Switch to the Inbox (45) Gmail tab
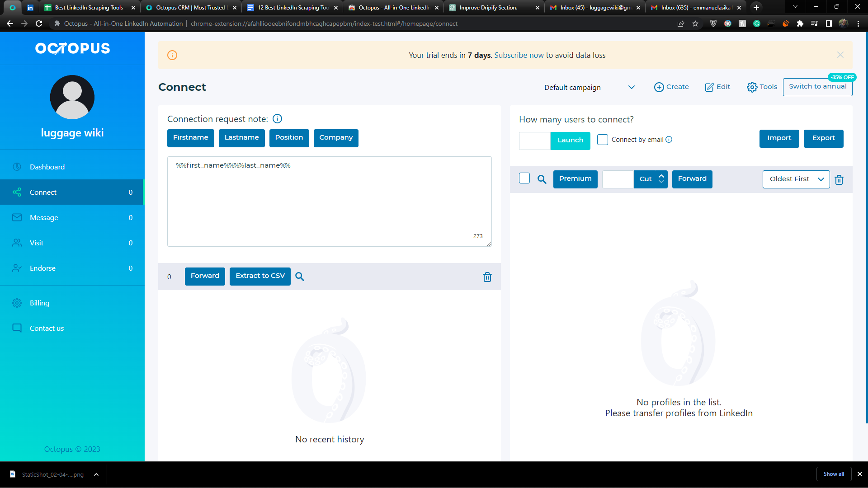 pyautogui.click(x=595, y=8)
